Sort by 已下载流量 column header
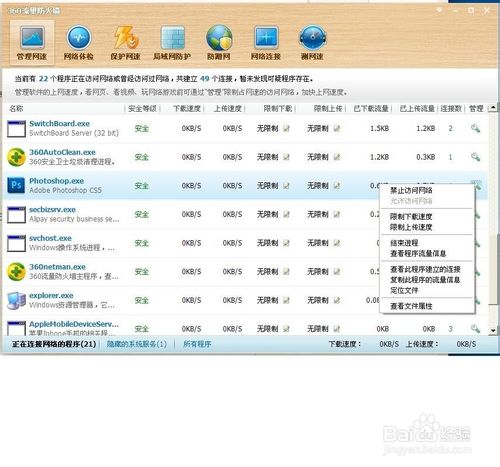This screenshot has width=500, height=467. (371, 109)
